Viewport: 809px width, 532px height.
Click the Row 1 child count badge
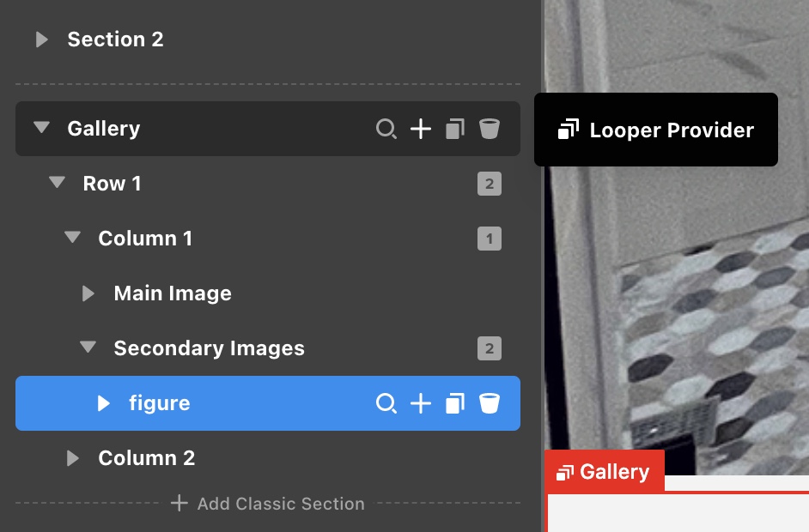(x=490, y=184)
